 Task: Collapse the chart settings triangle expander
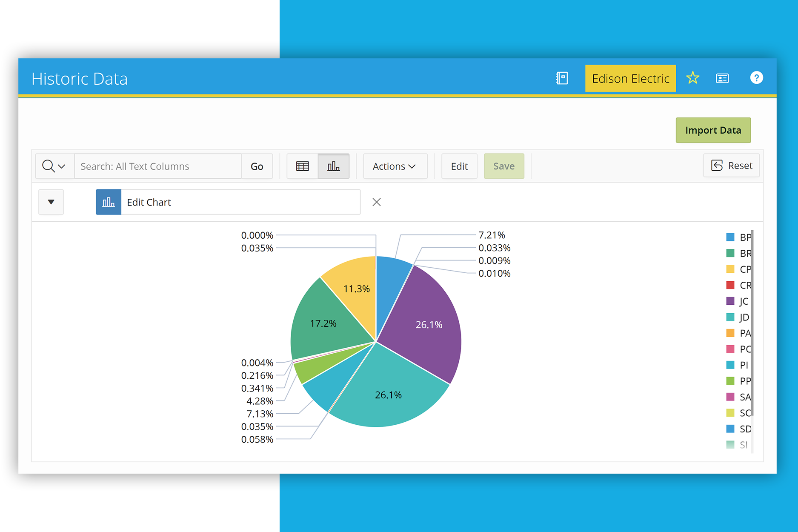tap(51, 202)
